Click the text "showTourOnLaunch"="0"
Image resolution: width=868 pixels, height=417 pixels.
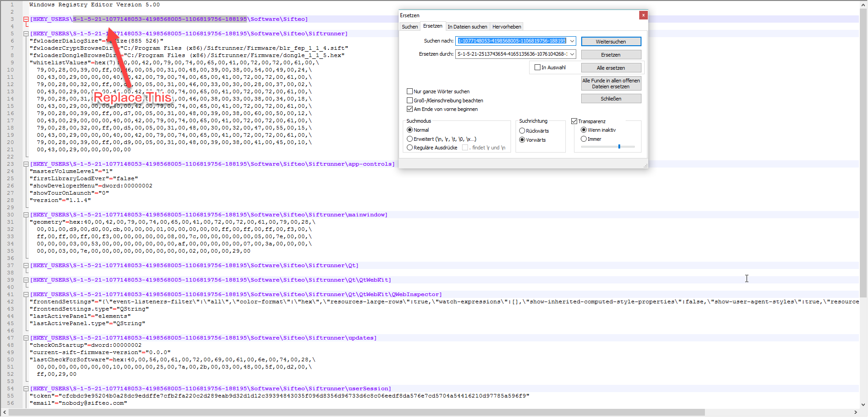tap(69, 193)
